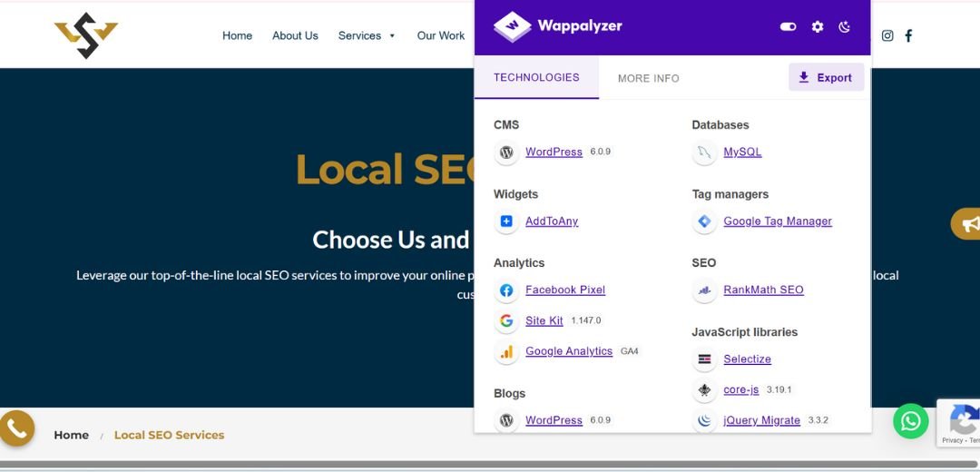Click the site logo in header
The height and width of the screenshot is (472, 980).
[86, 35]
